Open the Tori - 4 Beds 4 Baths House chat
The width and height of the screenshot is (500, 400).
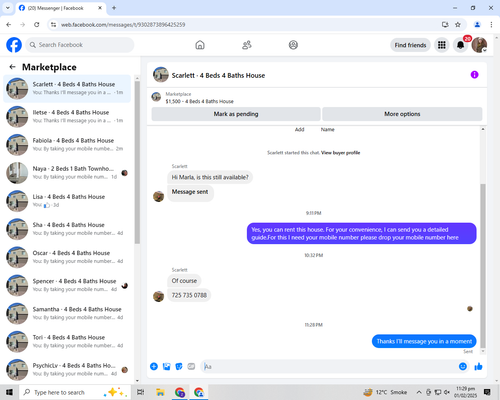click(x=67, y=341)
